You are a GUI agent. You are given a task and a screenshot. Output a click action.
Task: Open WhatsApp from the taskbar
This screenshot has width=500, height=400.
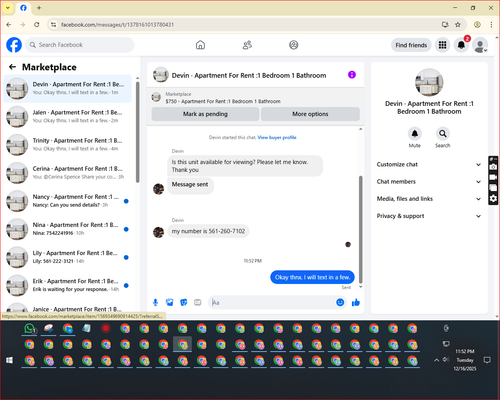point(30,329)
